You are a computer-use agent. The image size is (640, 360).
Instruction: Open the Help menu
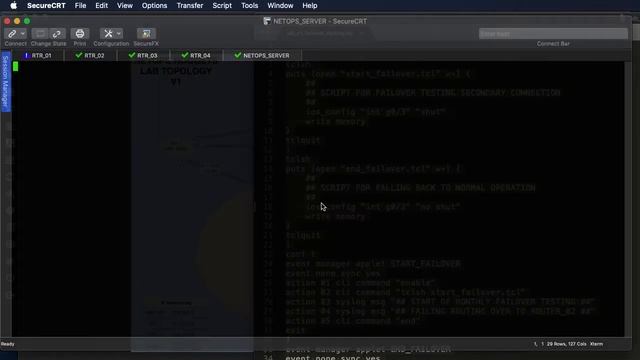coord(310,6)
